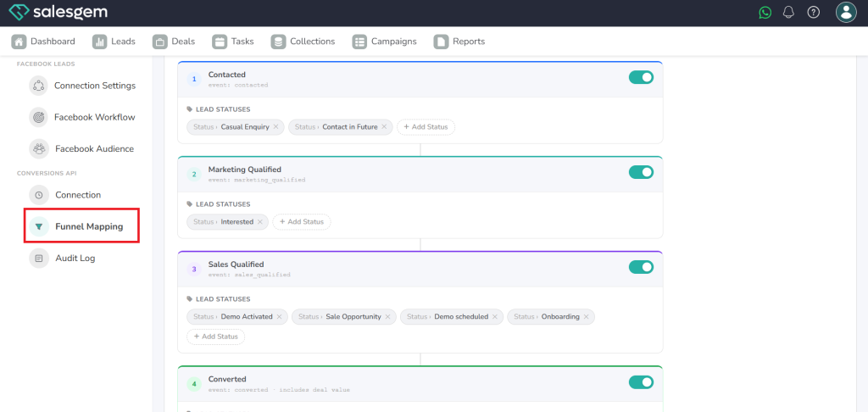868x412 pixels.
Task: Click the Converted stage title
Action: click(x=227, y=379)
